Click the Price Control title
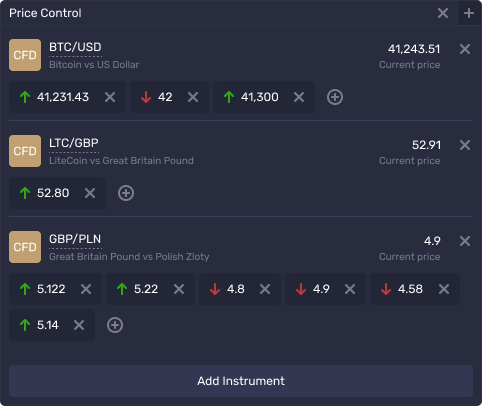The image size is (482, 406). click(x=45, y=13)
